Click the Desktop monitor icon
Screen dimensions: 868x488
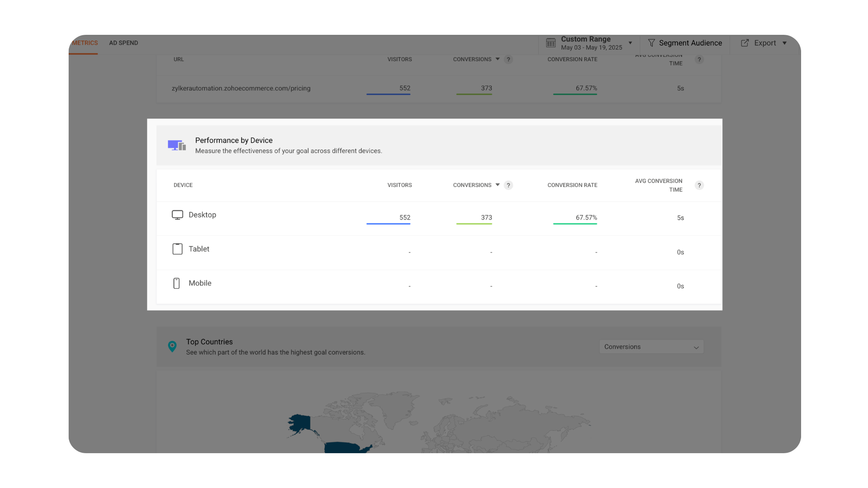[177, 215]
